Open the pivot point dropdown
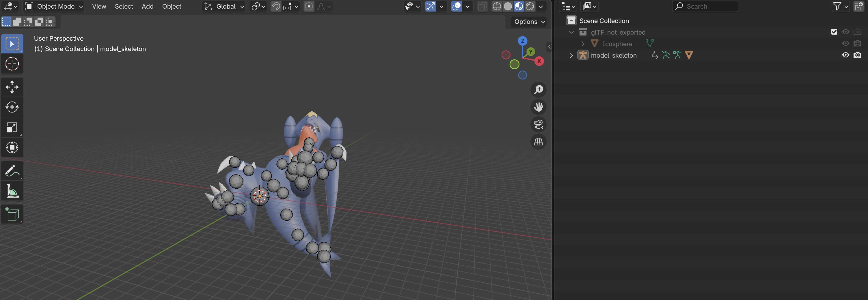Screen dimensions: 868x300 tap(258, 6)
